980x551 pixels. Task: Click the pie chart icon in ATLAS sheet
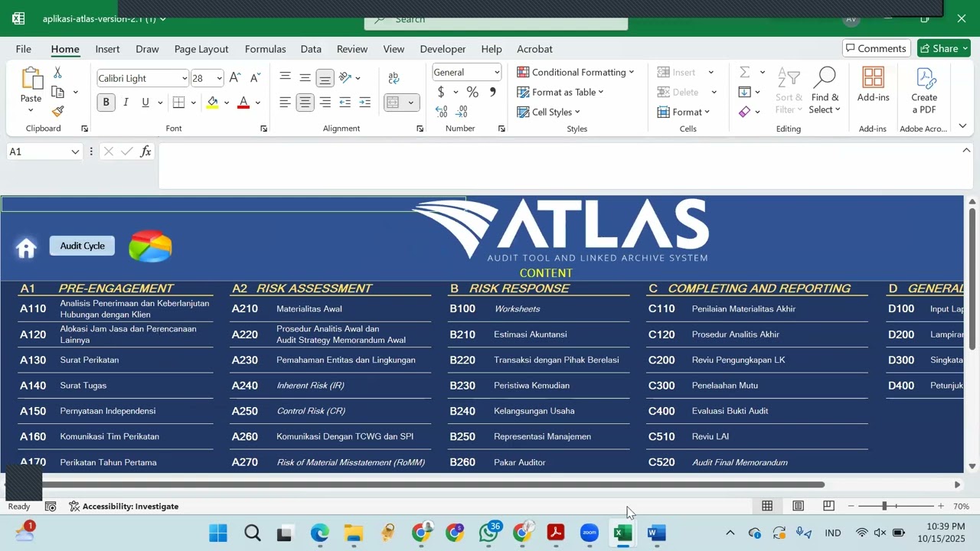click(150, 246)
